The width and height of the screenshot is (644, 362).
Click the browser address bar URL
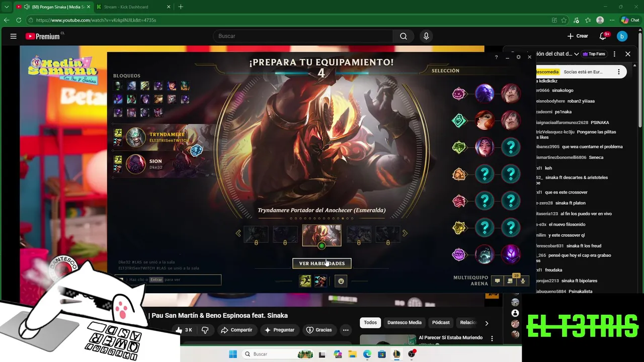[x=96, y=20]
